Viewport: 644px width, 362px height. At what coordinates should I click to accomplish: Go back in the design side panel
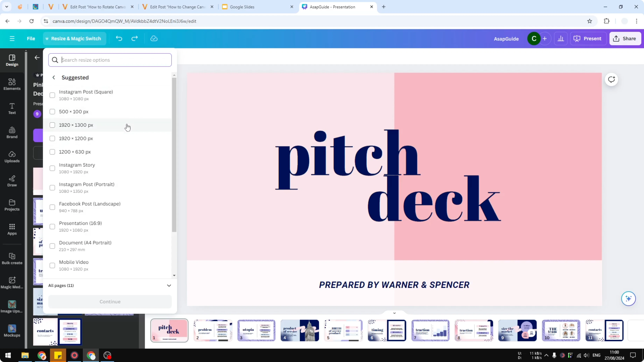click(37, 58)
